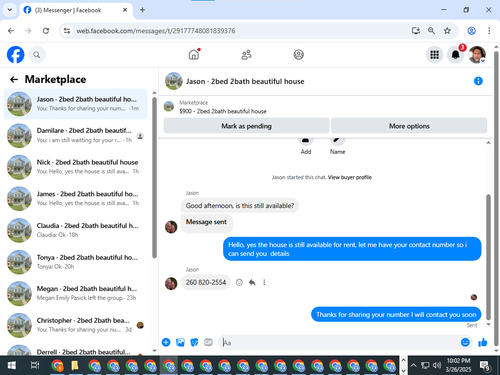Click the address bar URL
The image size is (500, 375).
(x=156, y=31)
